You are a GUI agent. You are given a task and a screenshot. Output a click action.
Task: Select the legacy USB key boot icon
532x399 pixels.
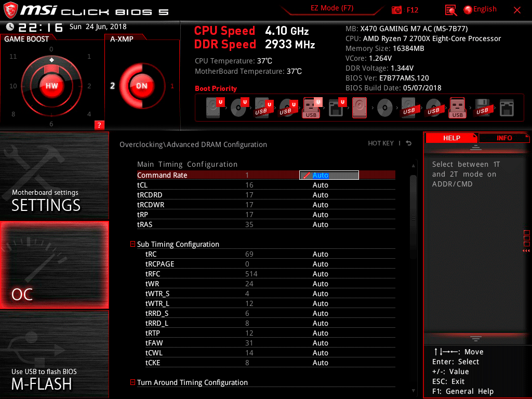tap(458, 108)
